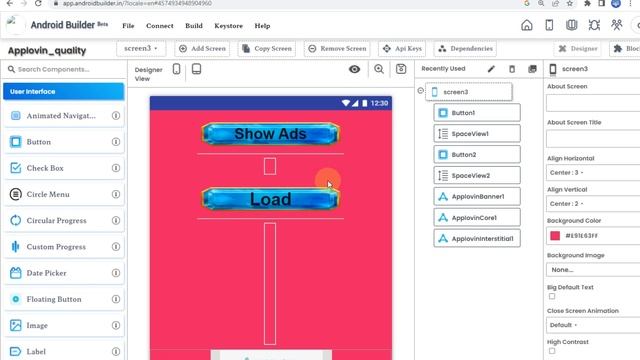Click the Show Ads button on canvas
This screenshot has height=360, width=640.
(271, 134)
